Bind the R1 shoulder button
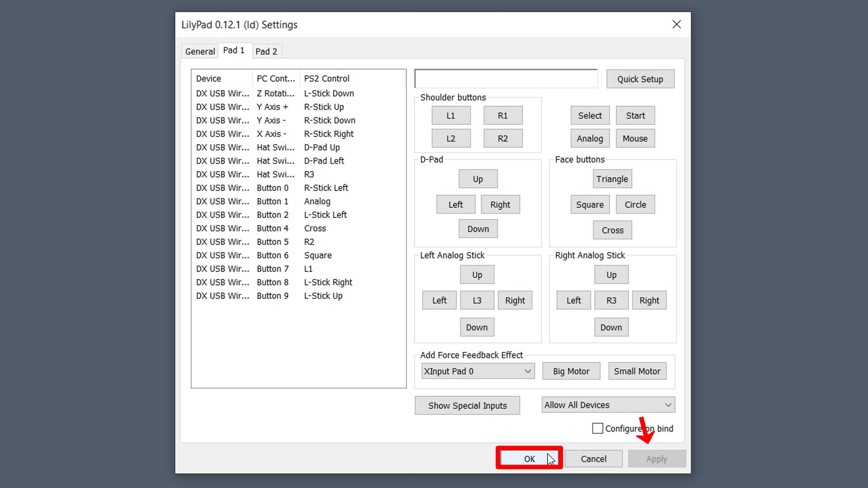Image resolution: width=868 pixels, height=488 pixels. [x=503, y=116]
